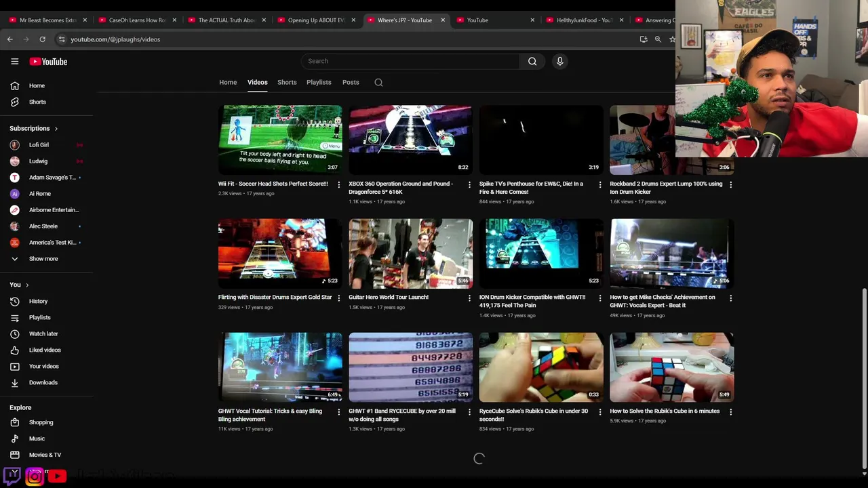This screenshot has height=488, width=868.
Task: Open the Posts channel tab
Action: tap(351, 83)
